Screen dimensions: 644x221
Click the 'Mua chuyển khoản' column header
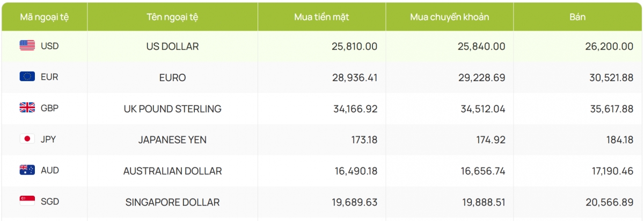tap(449, 17)
